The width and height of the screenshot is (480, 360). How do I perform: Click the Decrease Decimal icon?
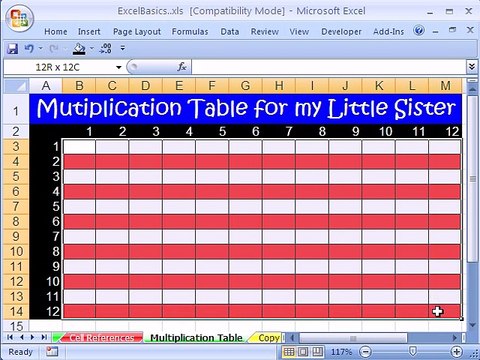106,49
